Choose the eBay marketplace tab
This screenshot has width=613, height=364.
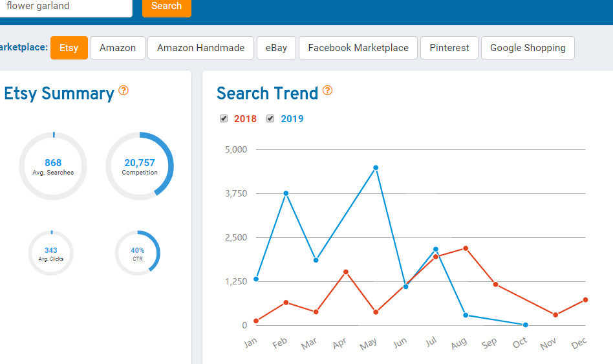276,48
